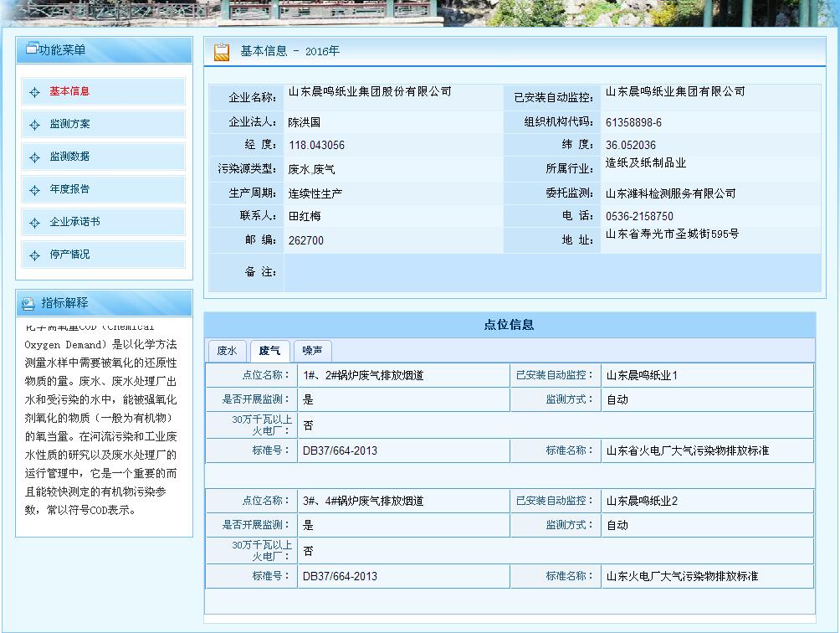
Task: Click the printer icon in 指标解释 header
Action: pyautogui.click(x=28, y=303)
